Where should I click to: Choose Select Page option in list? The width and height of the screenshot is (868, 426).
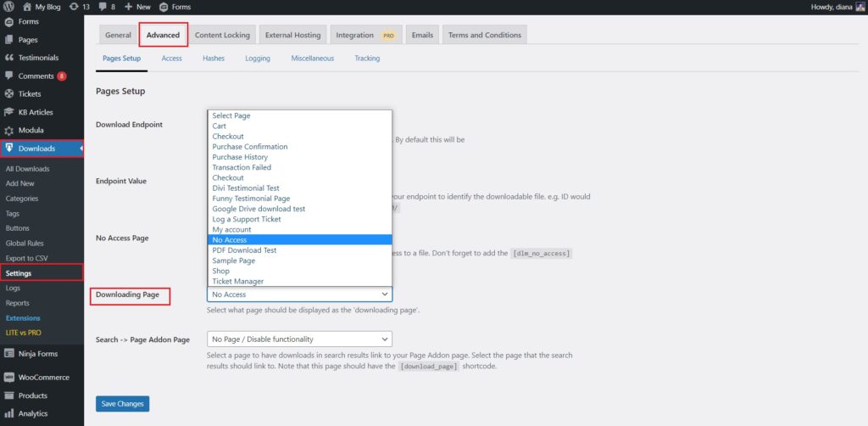pos(299,115)
